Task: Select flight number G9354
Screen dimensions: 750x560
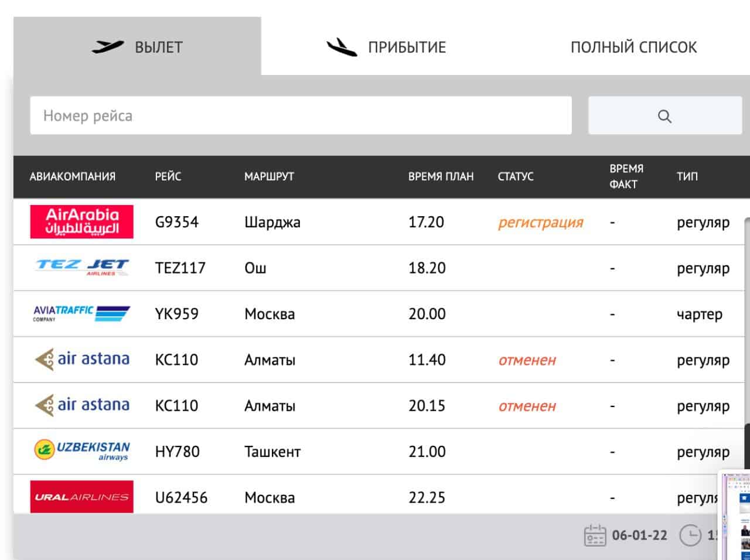Action: 176,223
